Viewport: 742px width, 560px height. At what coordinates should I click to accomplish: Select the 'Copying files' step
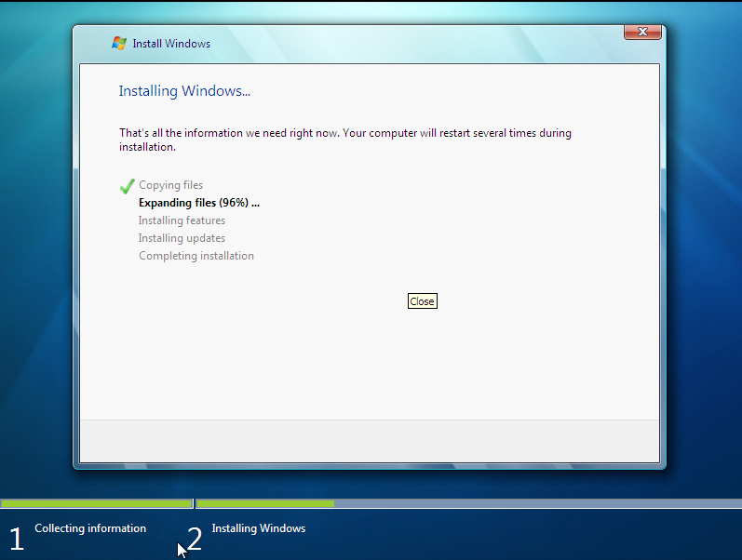tap(170, 185)
